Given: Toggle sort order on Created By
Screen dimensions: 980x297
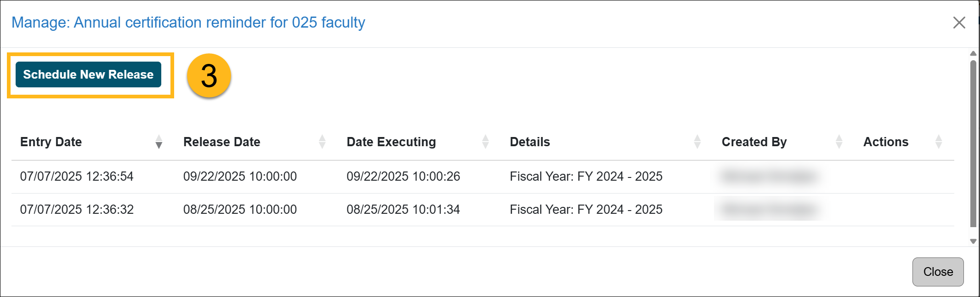Looking at the screenshot, I should click(839, 143).
